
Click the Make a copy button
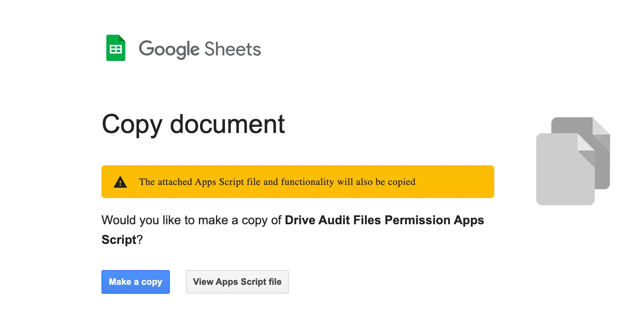(x=135, y=282)
